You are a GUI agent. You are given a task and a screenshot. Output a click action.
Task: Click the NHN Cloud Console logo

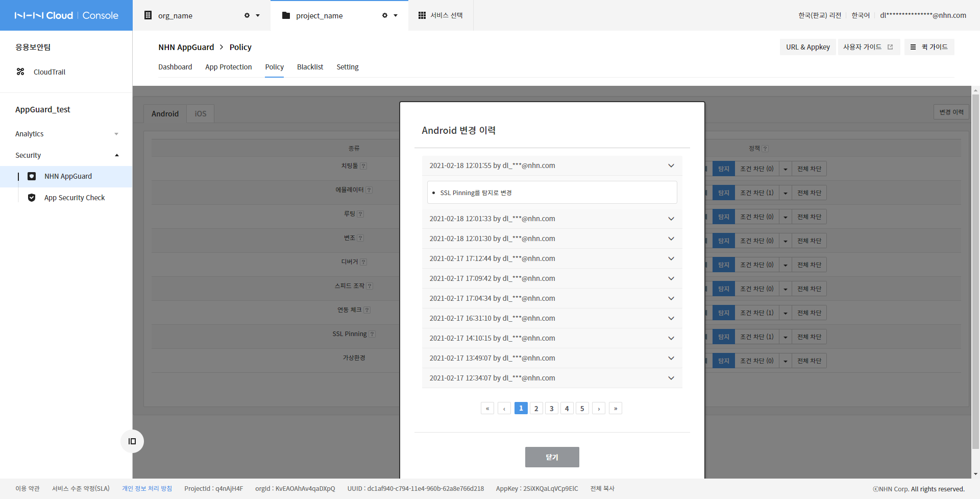point(66,15)
